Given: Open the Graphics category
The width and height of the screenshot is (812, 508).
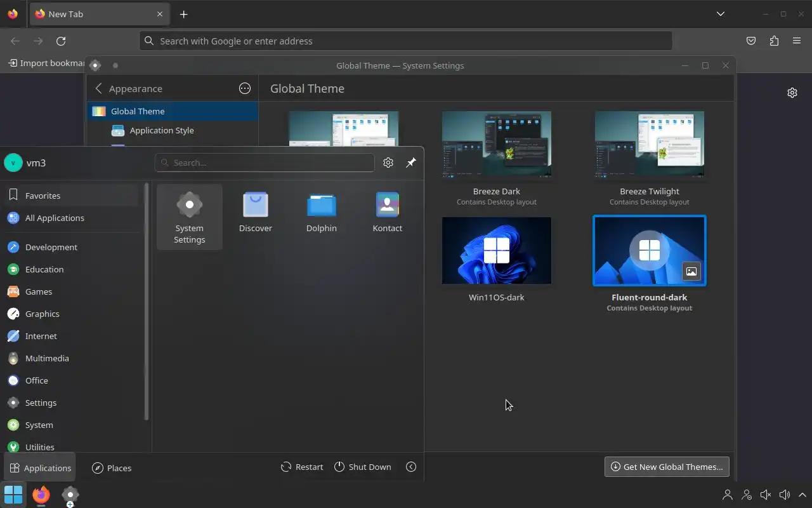Looking at the screenshot, I should tap(71, 314).
